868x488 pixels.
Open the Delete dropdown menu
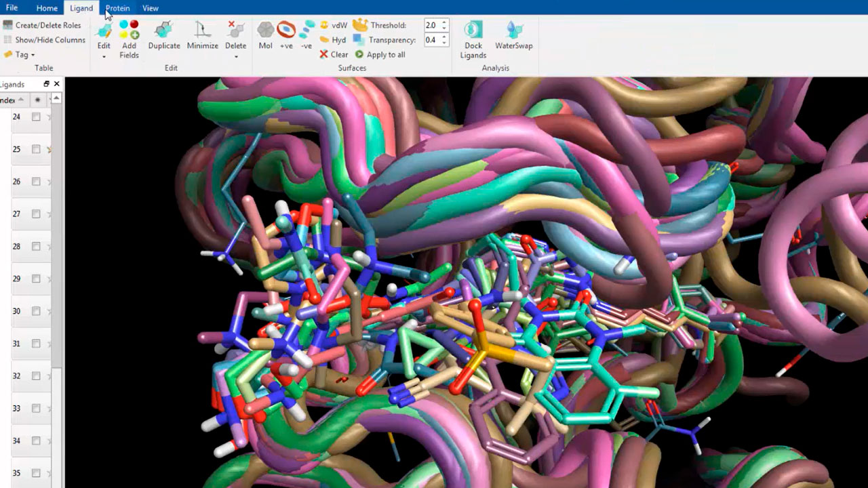(x=236, y=57)
